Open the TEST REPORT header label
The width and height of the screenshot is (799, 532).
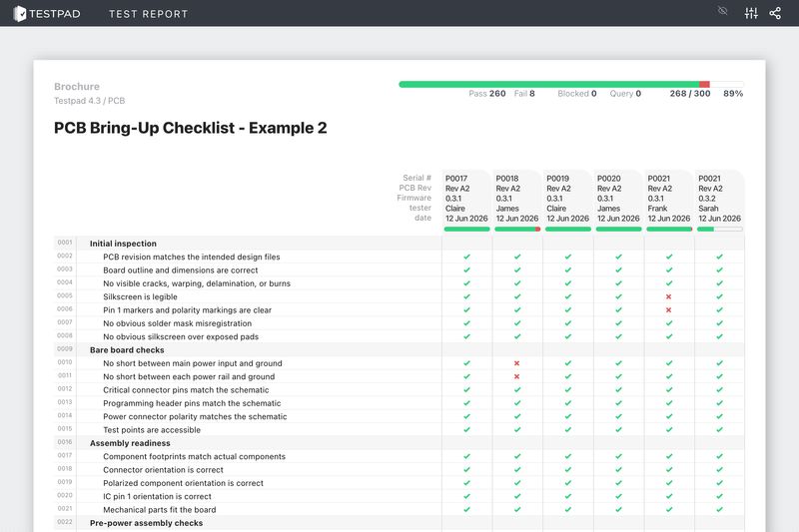coord(148,14)
